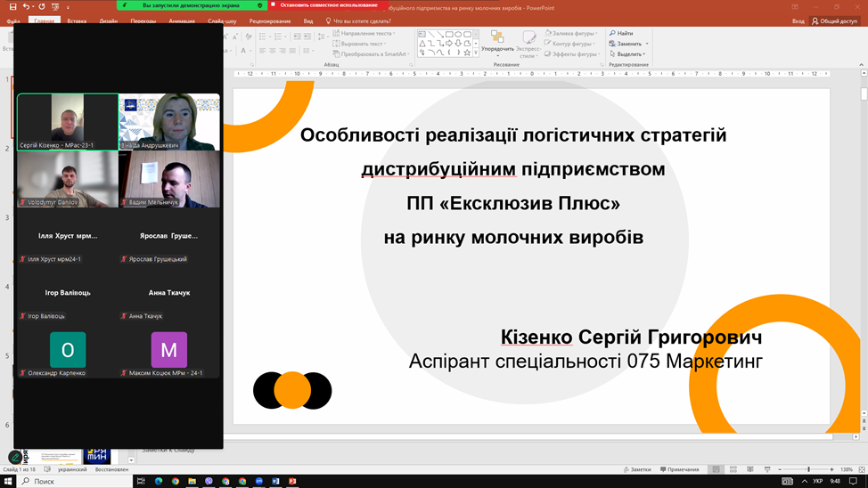868x488 pixels.
Task: Open the Слайд-шоу ribbon tab
Action: [x=222, y=21]
